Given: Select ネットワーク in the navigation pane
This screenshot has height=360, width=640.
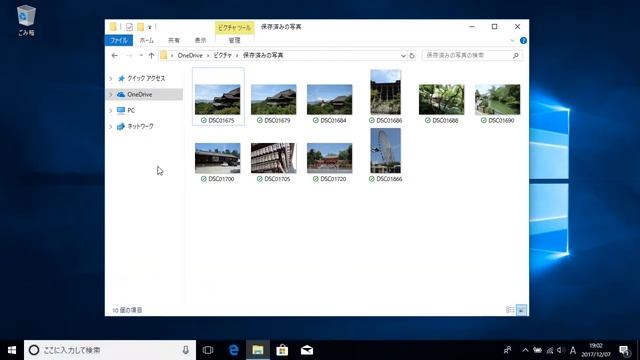Looking at the screenshot, I should [x=140, y=127].
